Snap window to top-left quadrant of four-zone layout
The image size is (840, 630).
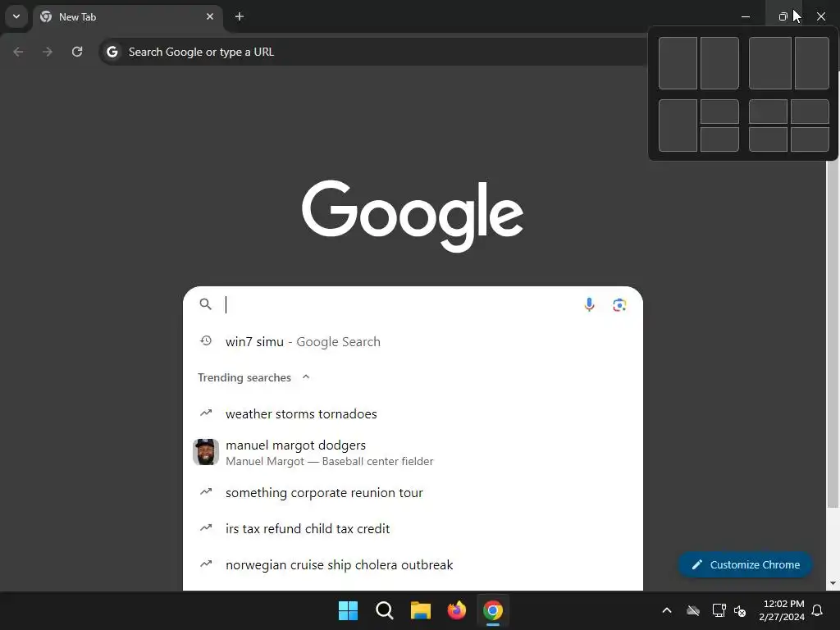(x=768, y=112)
